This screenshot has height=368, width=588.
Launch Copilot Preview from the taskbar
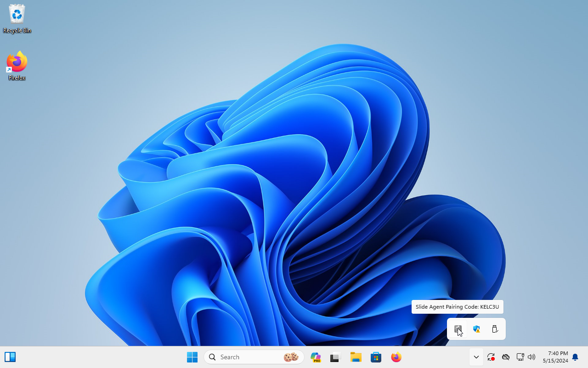click(x=316, y=357)
